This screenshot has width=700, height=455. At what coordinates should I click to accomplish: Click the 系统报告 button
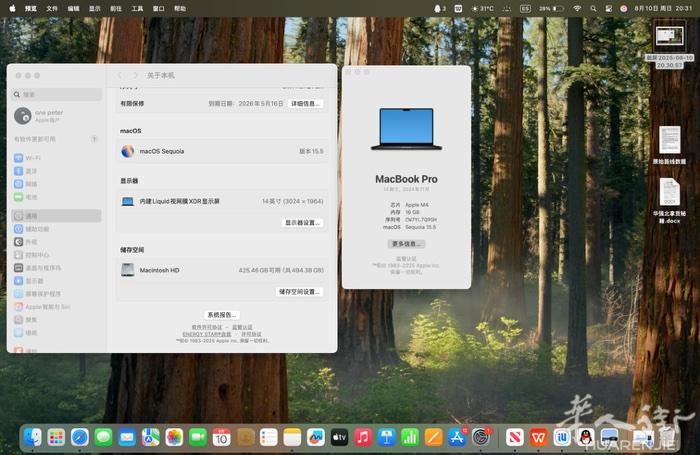(x=222, y=315)
